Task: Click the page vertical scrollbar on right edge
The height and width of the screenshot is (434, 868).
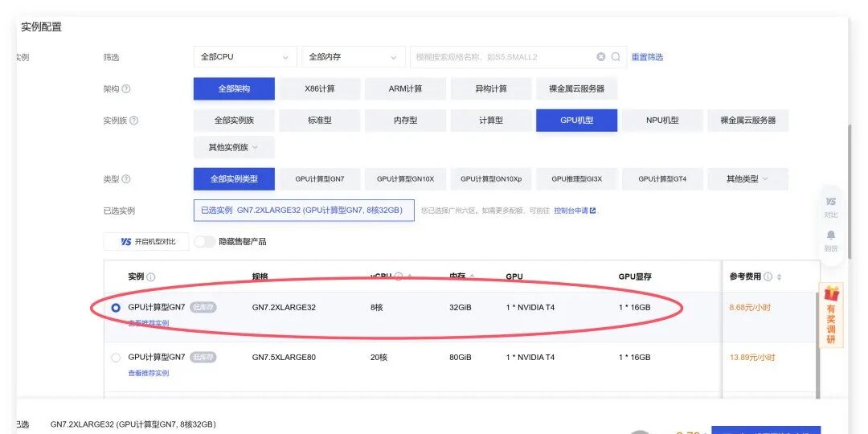Action: click(x=850, y=191)
